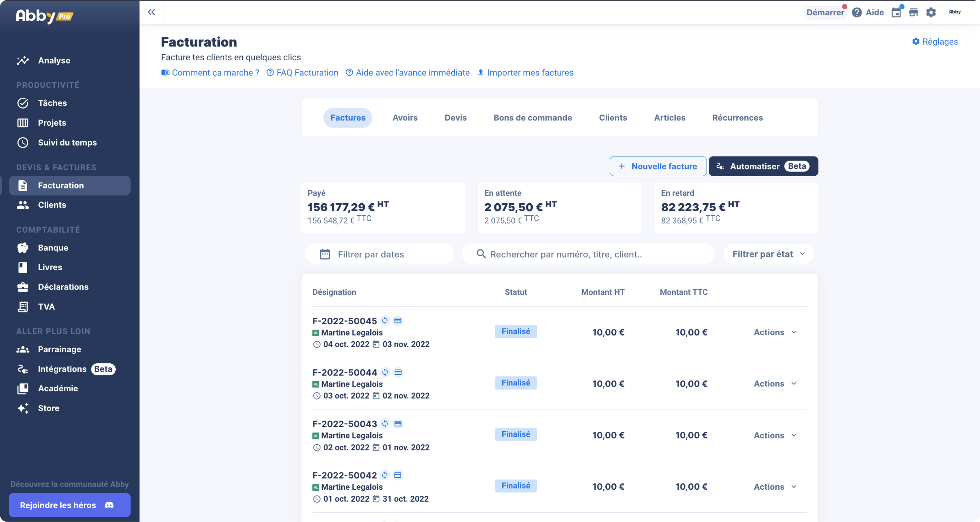Open the store icon in the top bar
The height and width of the screenshot is (522, 980).
[913, 12]
